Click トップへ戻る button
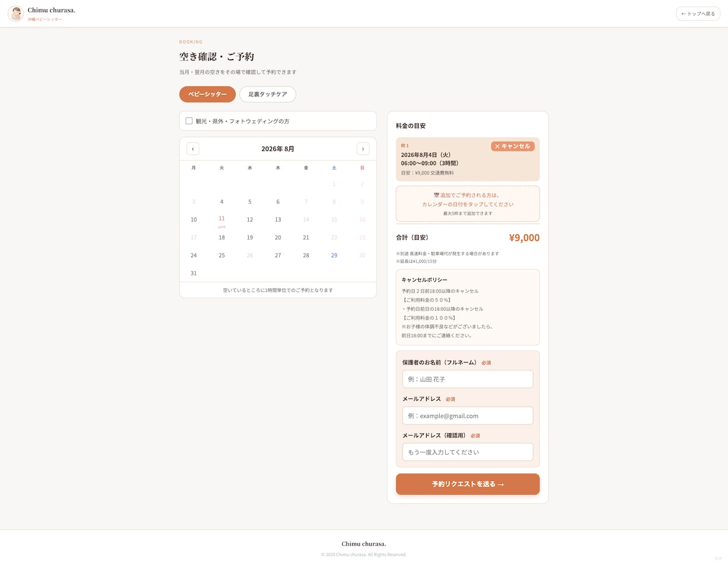 (x=698, y=14)
